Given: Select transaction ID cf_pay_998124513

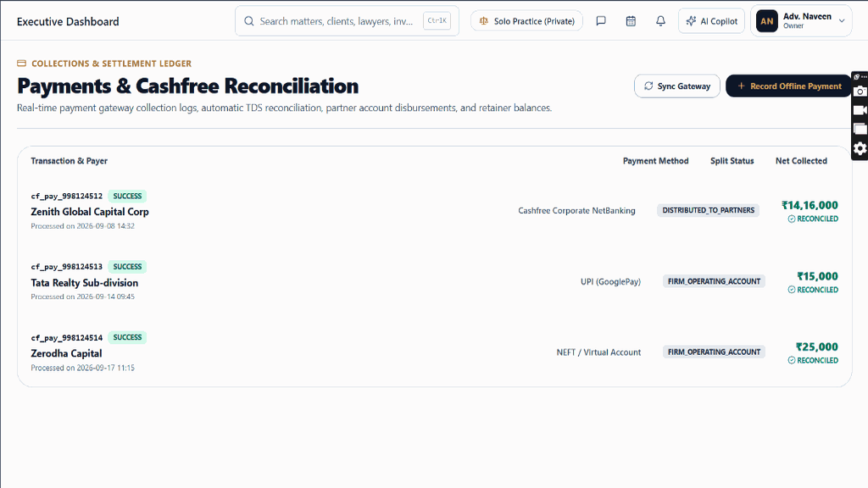Looking at the screenshot, I should [66, 267].
